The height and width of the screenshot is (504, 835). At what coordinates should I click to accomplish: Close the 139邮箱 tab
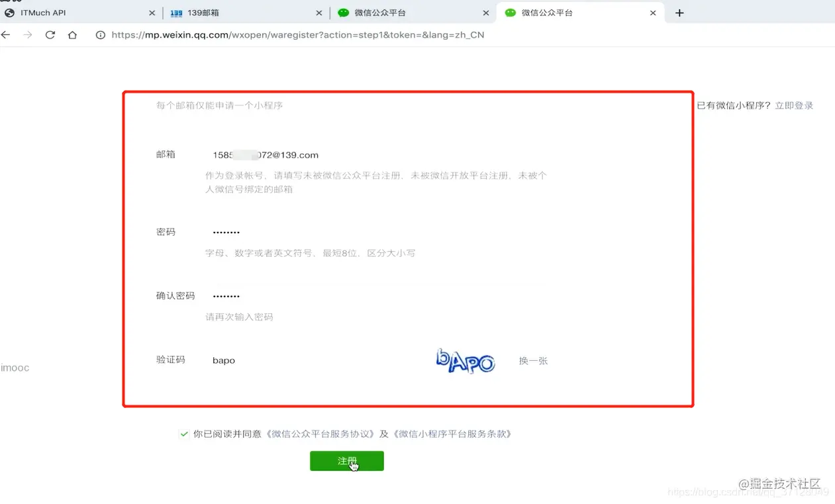(x=319, y=13)
